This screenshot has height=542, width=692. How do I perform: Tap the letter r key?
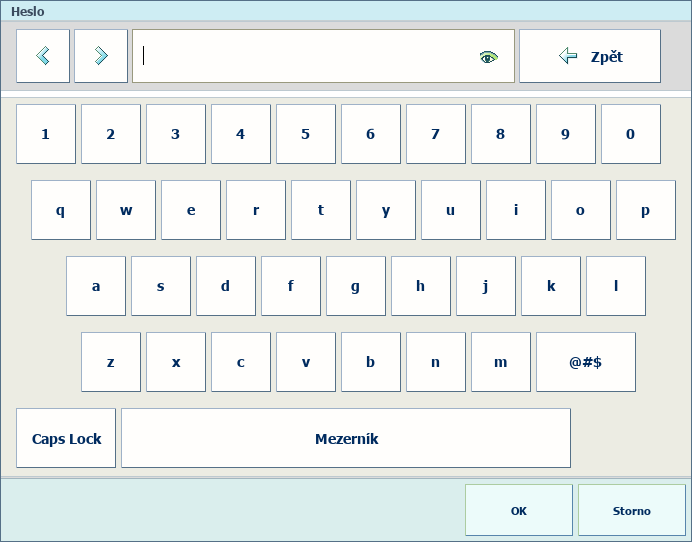tap(256, 210)
